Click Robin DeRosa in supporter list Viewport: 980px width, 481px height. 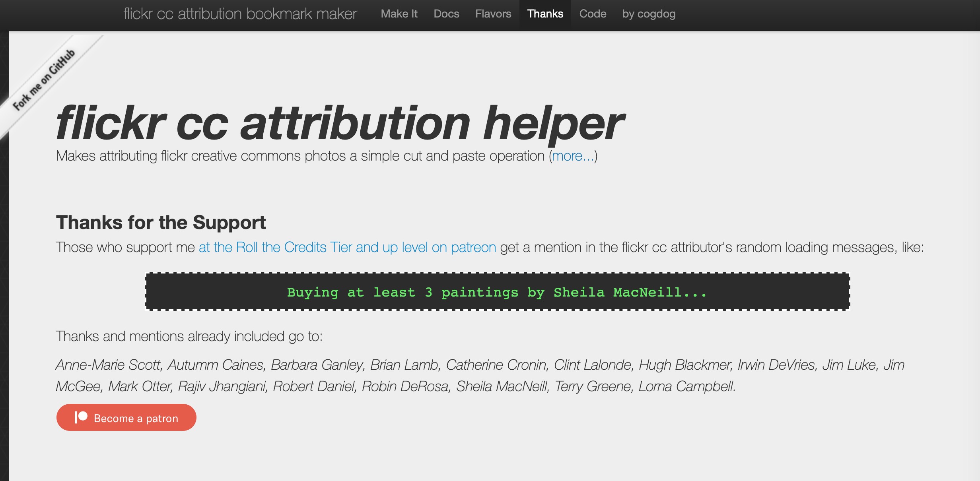click(405, 386)
